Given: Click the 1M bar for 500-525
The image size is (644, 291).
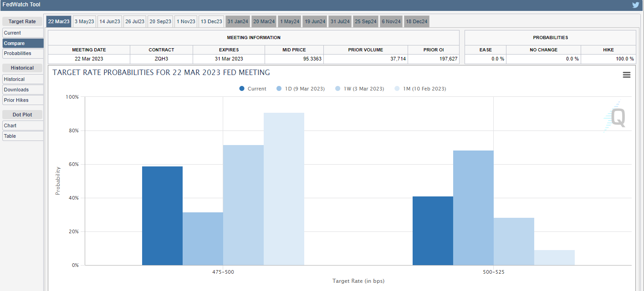Looking at the screenshot, I should pyautogui.click(x=554, y=257).
